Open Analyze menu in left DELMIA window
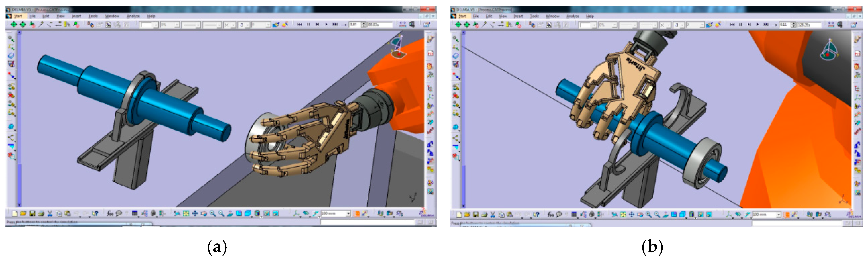Image resolution: width=868 pixels, height=260 pixels. (133, 16)
